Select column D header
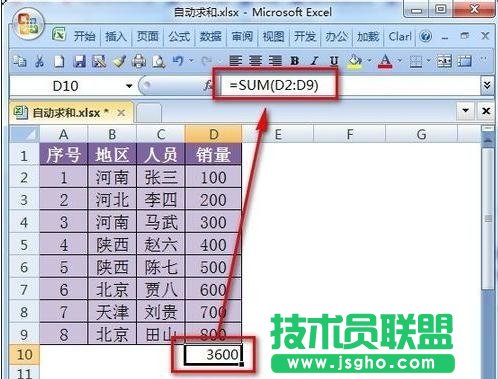Image resolution: width=498 pixels, height=379 pixels. pos(213,134)
